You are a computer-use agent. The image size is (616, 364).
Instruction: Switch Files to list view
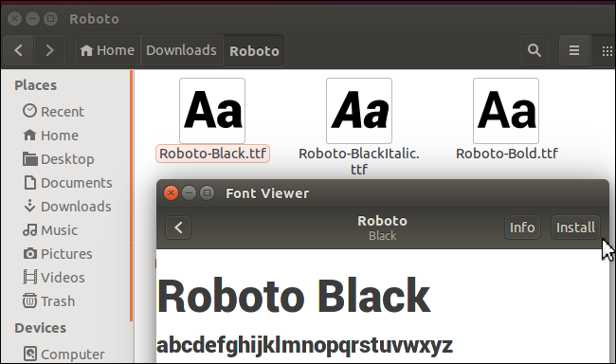pos(574,50)
